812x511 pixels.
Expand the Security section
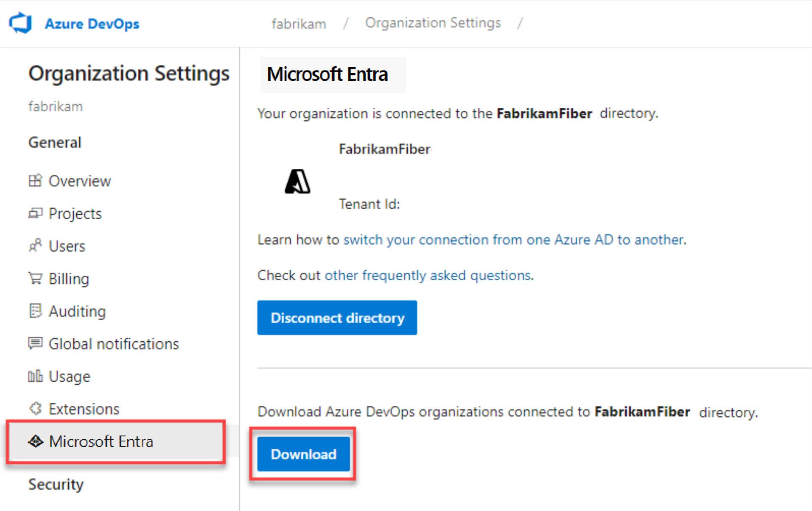click(56, 484)
